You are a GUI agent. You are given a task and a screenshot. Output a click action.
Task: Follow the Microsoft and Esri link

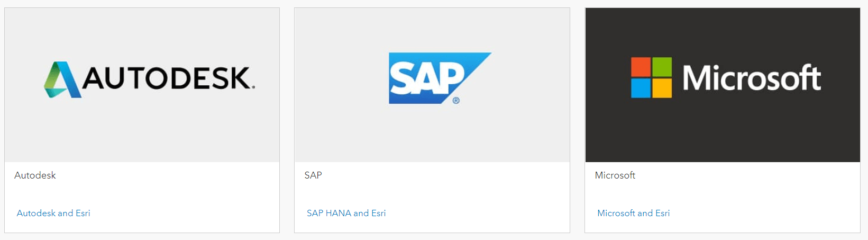point(633,213)
